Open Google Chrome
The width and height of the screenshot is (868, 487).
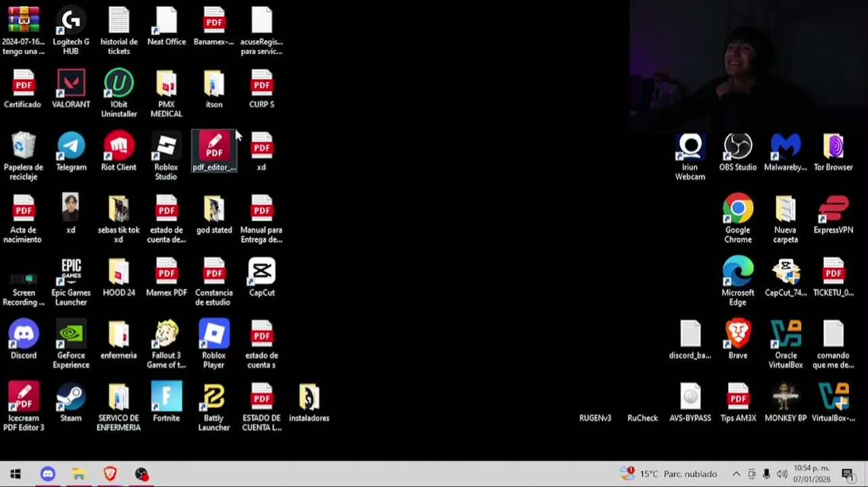pos(738,219)
